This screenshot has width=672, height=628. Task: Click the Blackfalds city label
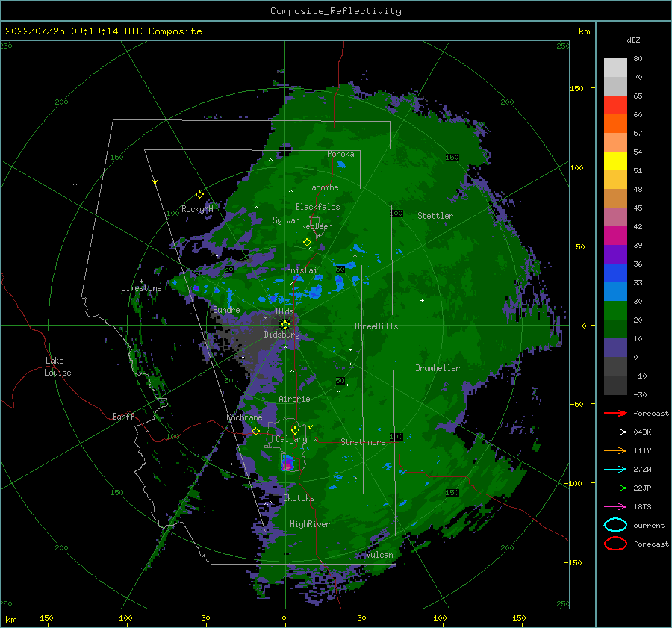click(317, 207)
